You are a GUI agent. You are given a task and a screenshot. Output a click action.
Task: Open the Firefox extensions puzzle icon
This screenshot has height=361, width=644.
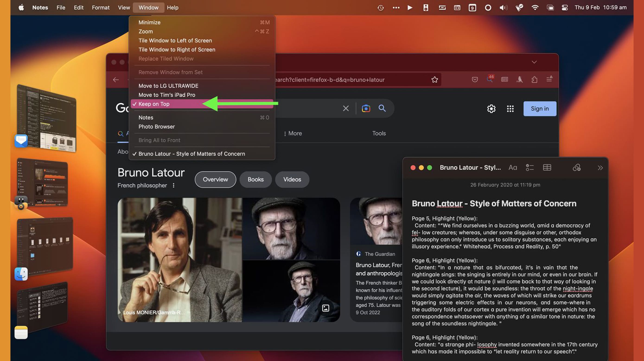534,80
